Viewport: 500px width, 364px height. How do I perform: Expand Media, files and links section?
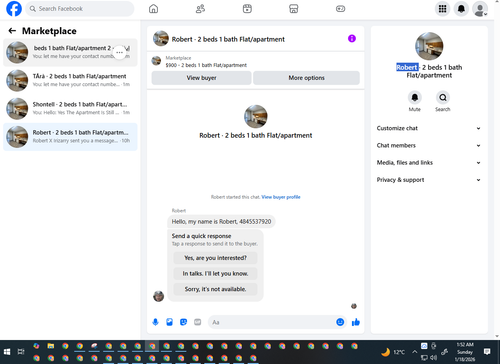pos(429,163)
